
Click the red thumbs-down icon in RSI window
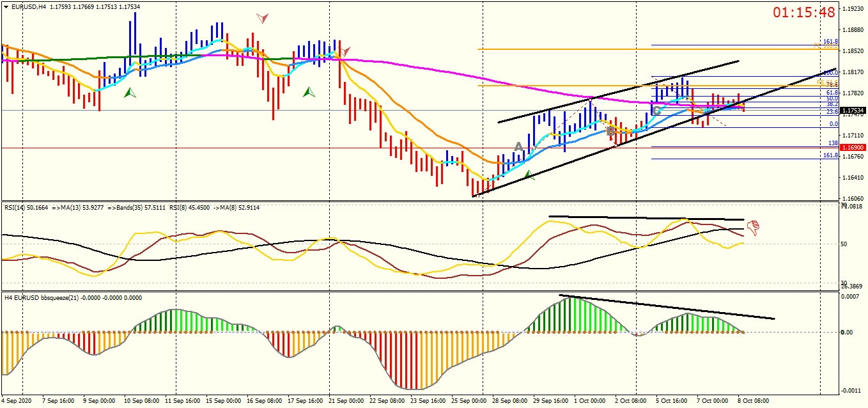pyautogui.click(x=752, y=227)
